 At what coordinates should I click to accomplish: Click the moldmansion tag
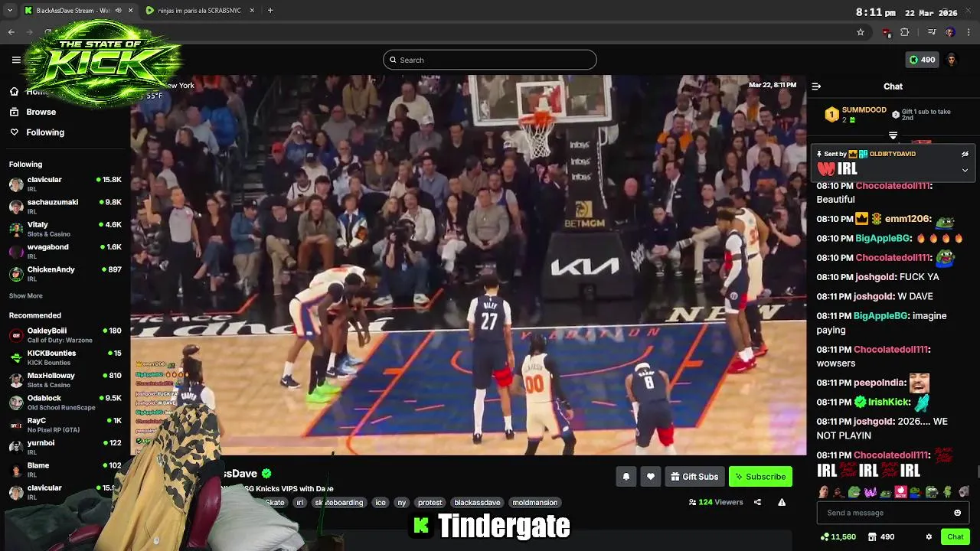coord(535,503)
